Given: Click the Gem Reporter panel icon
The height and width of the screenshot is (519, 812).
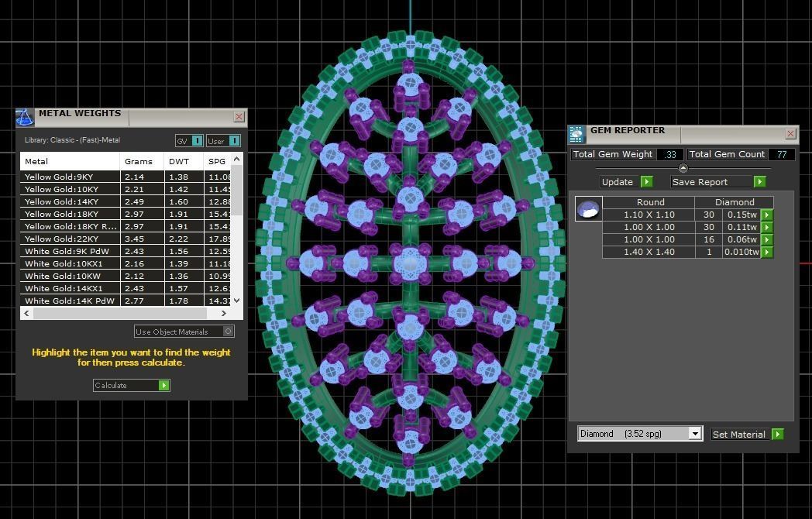Looking at the screenshot, I should (x=577, y=134).
